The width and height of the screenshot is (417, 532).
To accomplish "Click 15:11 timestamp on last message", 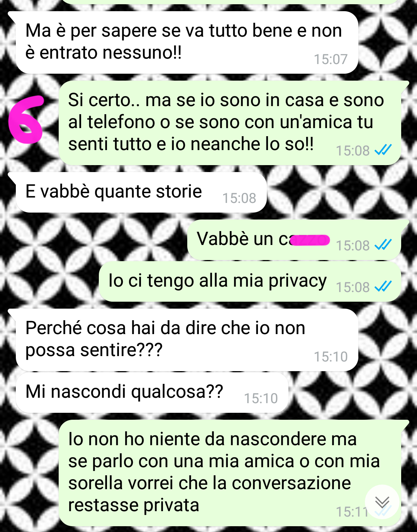I will pyautogui.click(x=351, y=512).
